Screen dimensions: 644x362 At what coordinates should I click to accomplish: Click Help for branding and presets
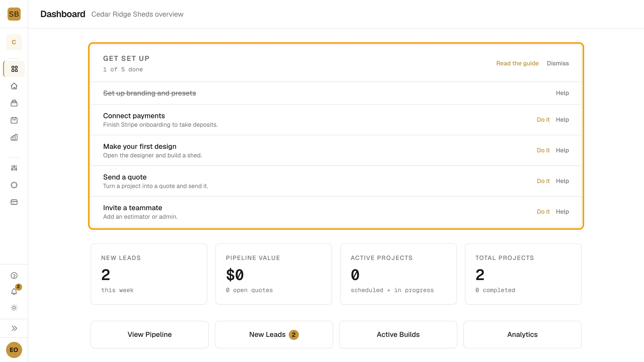coord(562,93)
